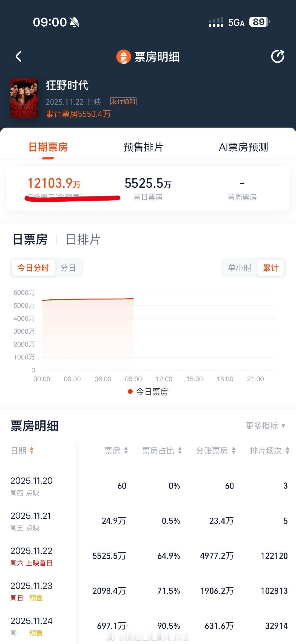This screenshot has width=296, height=644.
Task: Select 累计 chart mode
Action: [x=271, y=268]
